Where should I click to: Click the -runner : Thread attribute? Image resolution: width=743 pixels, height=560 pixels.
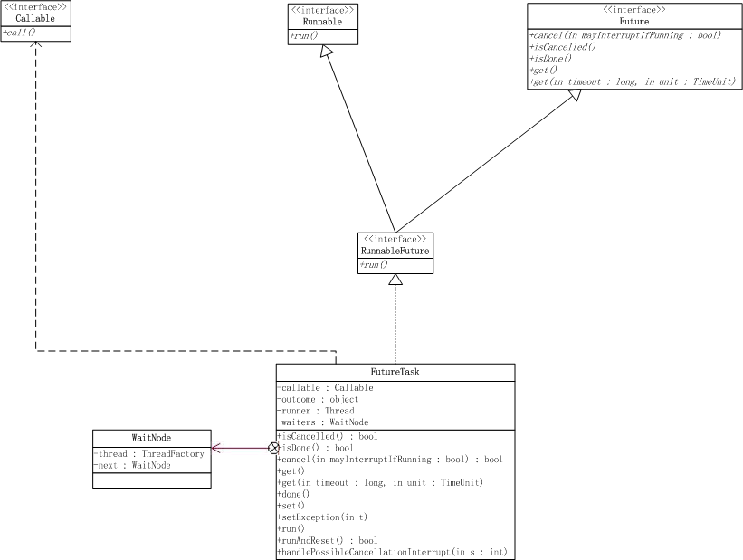316,411
